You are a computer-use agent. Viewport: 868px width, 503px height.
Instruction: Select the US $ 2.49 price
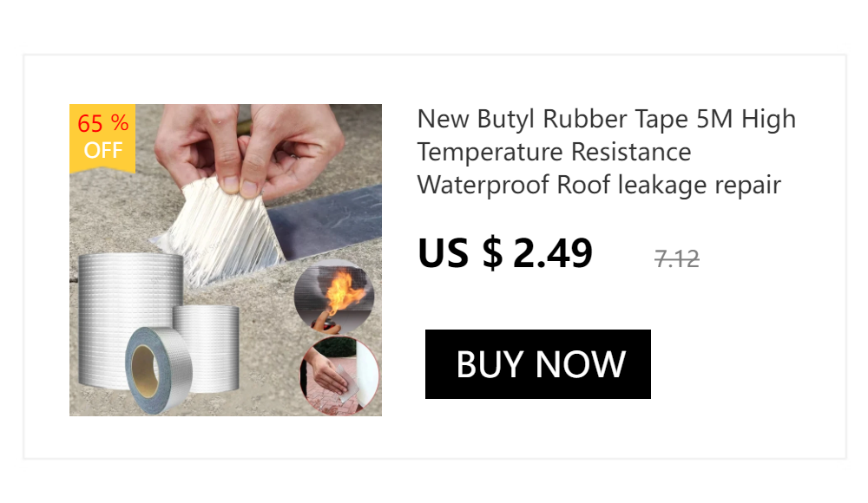click(505, 253)
